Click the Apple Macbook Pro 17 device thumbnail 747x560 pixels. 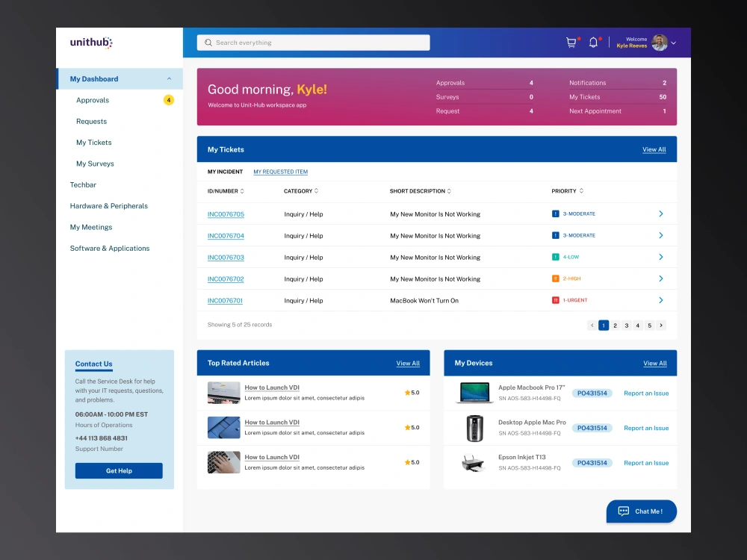[474, 391]
